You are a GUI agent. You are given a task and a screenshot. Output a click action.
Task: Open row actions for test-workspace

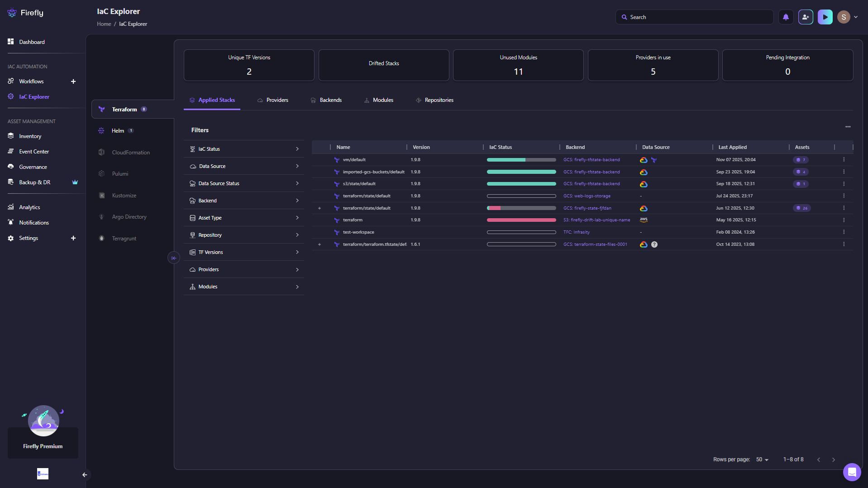point(844,232)
